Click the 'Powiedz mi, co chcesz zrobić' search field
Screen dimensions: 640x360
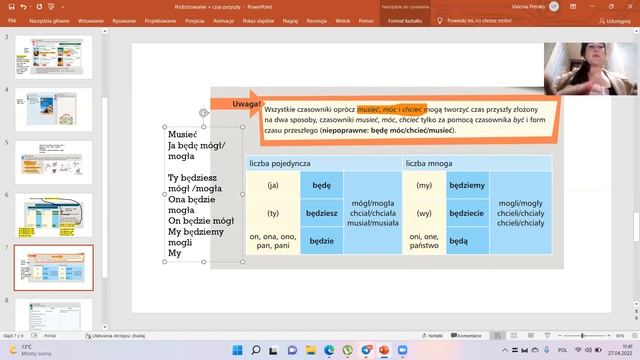[480, 20]
